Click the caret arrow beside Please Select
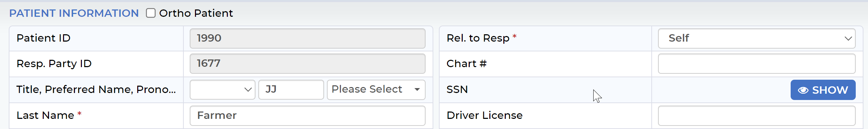The width and height of the screenshot is (868, 129). coord(417,89)
